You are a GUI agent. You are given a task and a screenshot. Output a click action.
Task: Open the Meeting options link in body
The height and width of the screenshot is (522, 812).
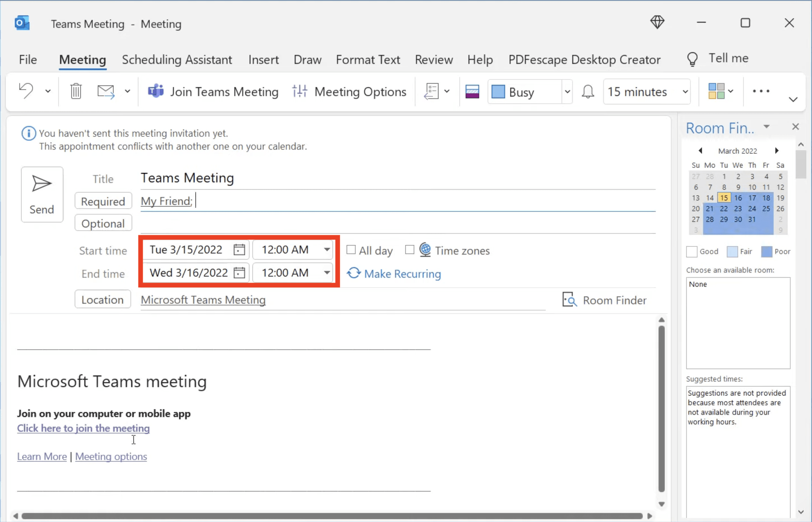tap(111, 456)
